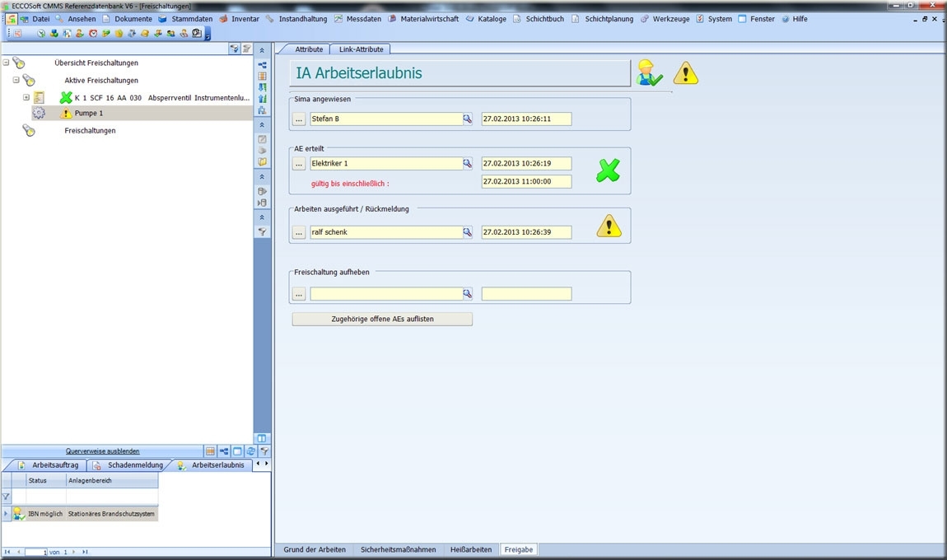Viewport: 947px width, 560px height.
Task: Collapse the third side strip section chevron
Action: pyautogui.click(x=262, y=177)
